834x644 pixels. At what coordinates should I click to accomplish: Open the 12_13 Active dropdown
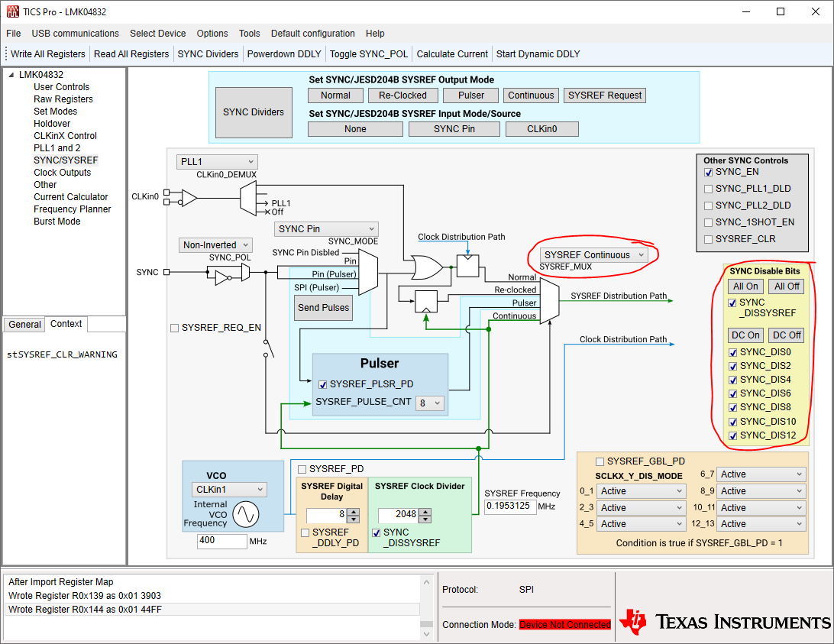(761, 524)
